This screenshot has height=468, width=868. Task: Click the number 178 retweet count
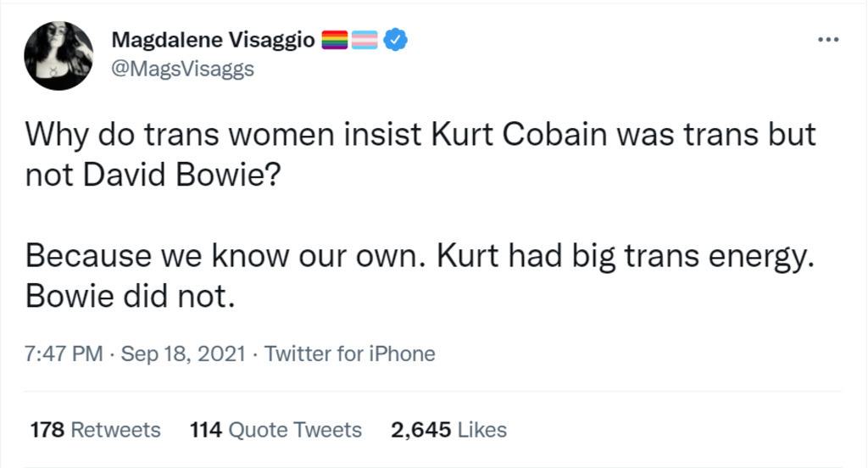click(x=47, y=430)
